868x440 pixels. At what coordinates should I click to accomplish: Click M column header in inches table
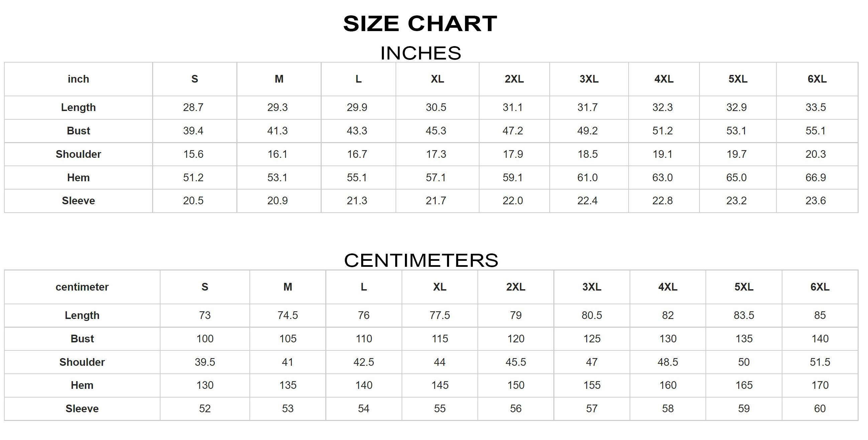(x=279, y=79)
